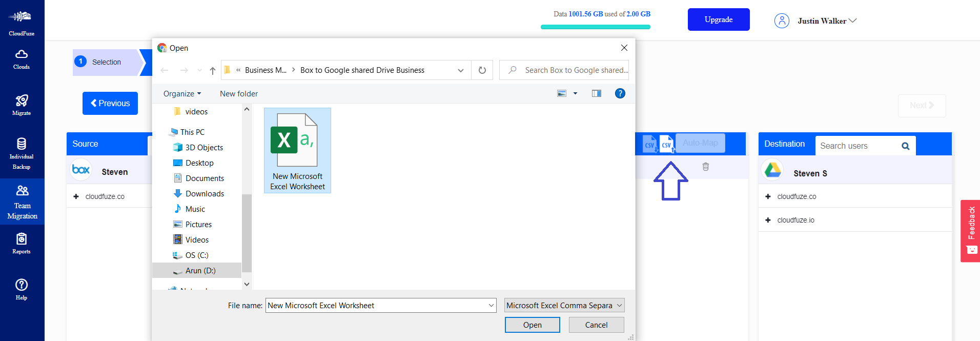Viewport: 980px width, 341px height.
Task: Toggle the preview pane in dialog
Action: pyautogui.click(x=597, y=93)
